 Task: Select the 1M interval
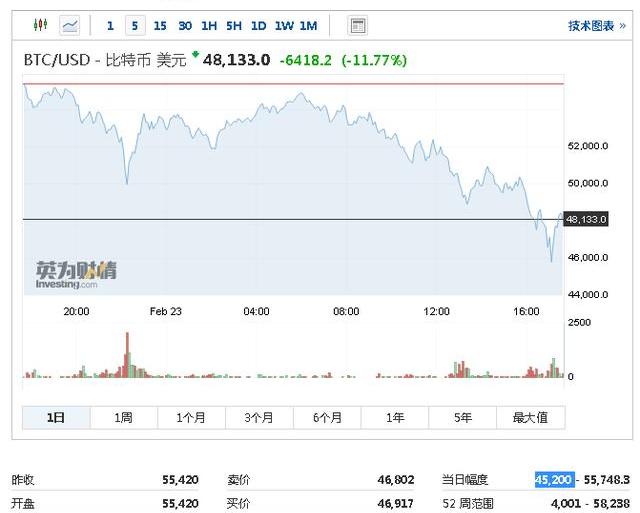tap(308, 26)
